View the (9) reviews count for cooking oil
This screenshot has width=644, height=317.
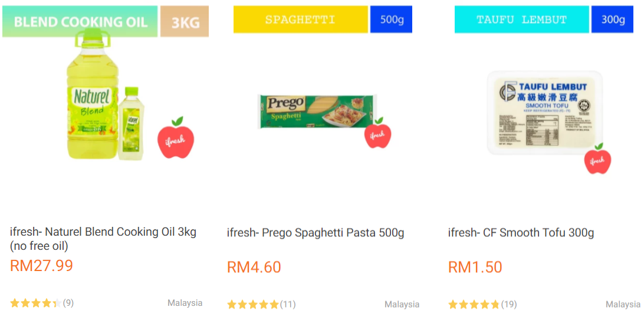click(68, 303)
